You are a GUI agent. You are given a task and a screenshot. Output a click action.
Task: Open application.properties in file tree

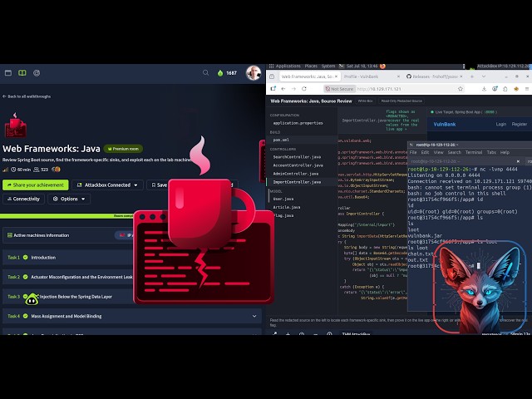[298, 123]
